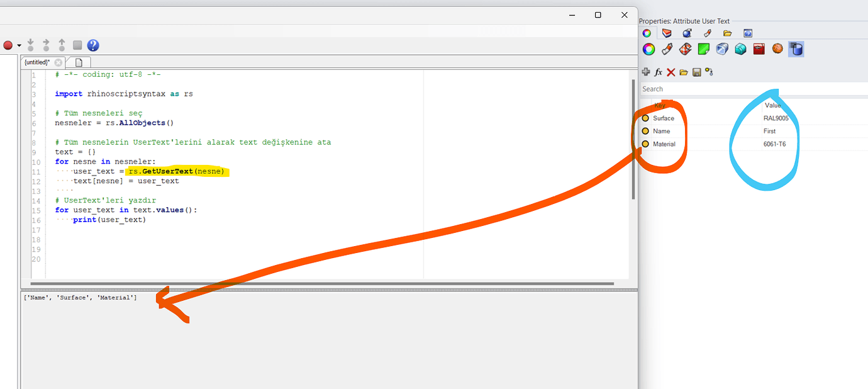Open the fx function editor

pyautogui.click(x=659, y=72)
